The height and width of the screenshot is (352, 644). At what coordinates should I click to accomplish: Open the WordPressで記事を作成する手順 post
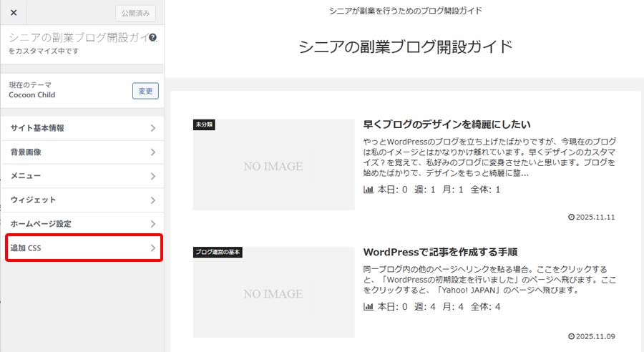point(440,253)
